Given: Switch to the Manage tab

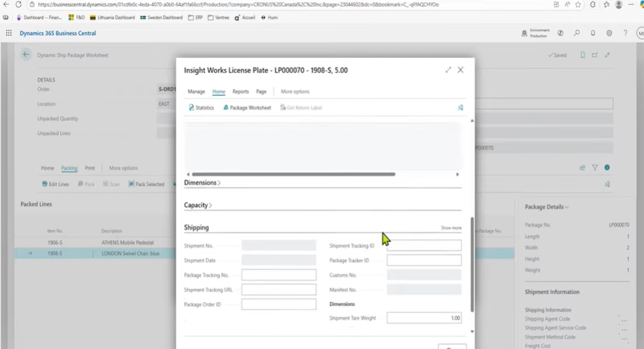Looking at the screenshot, I should 196,91.
